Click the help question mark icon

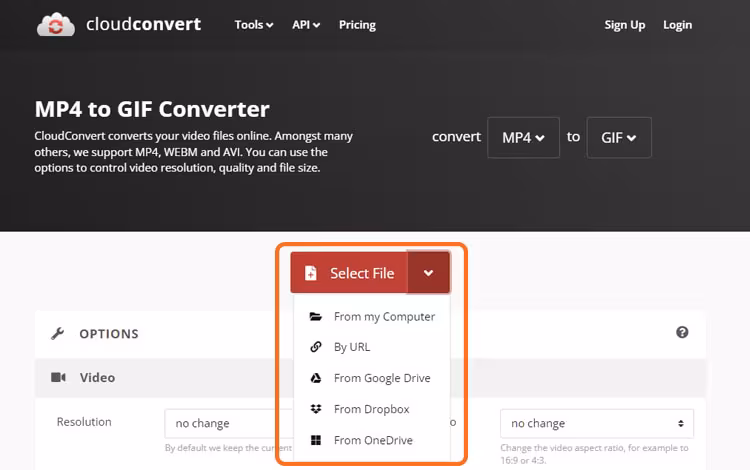tap(682, 332)
